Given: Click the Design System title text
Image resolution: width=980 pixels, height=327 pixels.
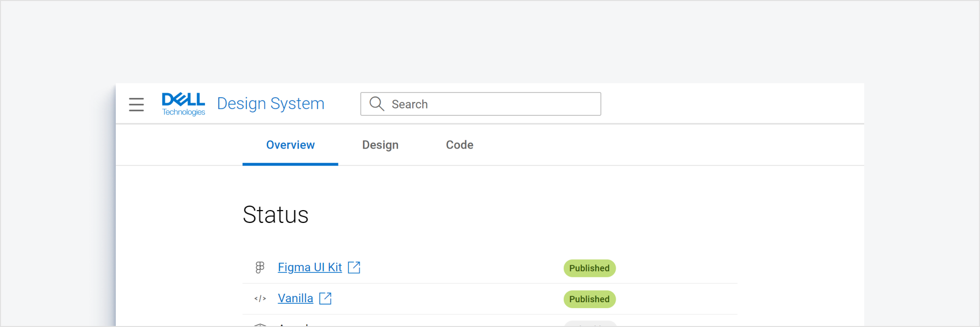Looking at the screenshot, I should click(271, 104).
